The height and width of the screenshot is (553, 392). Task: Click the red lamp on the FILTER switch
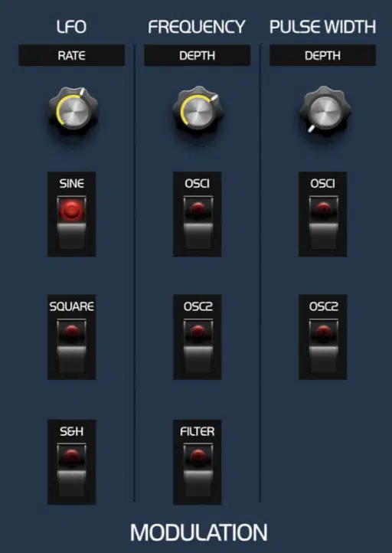pyautogui.click(x=198, y=456)
